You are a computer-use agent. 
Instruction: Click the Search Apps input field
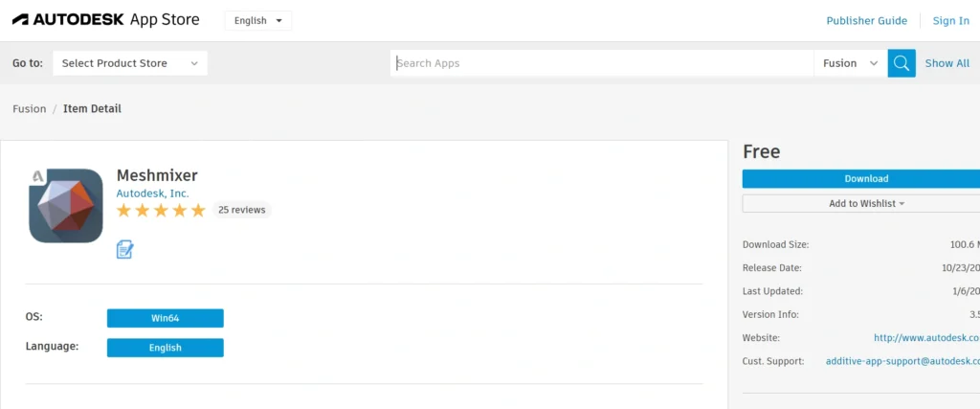coord(603,63)
